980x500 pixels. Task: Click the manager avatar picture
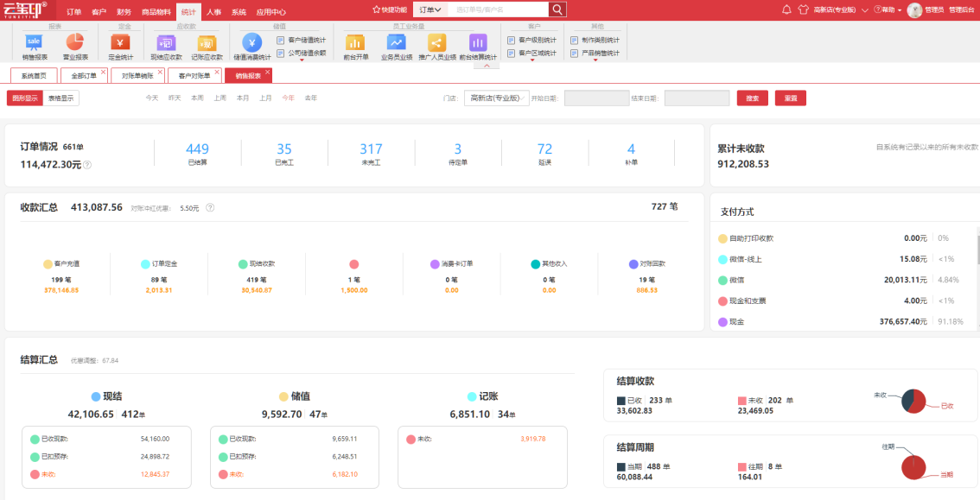point(914,10)
